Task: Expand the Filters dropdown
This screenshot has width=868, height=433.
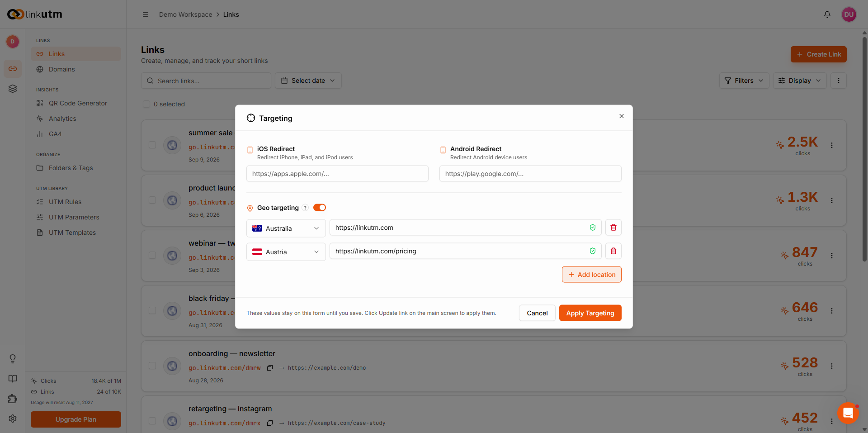Action: click(744, 81)
